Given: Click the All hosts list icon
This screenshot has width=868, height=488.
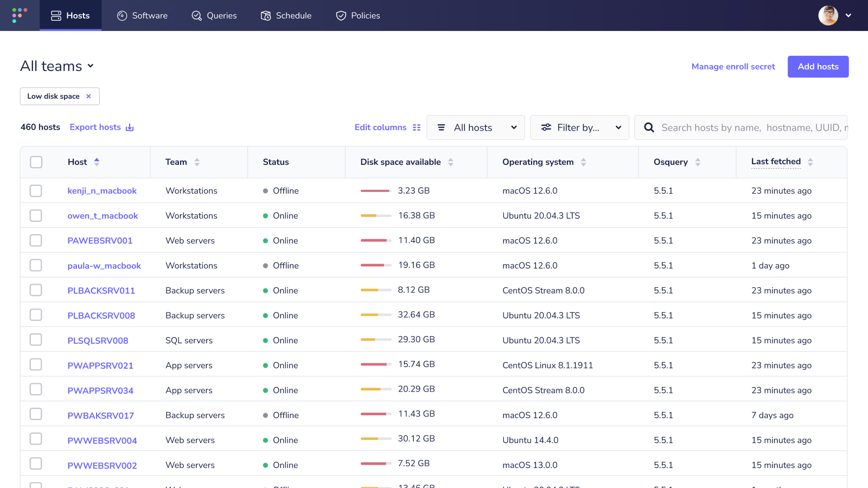Looking at the screenshot, I should [x=442, y=127].
